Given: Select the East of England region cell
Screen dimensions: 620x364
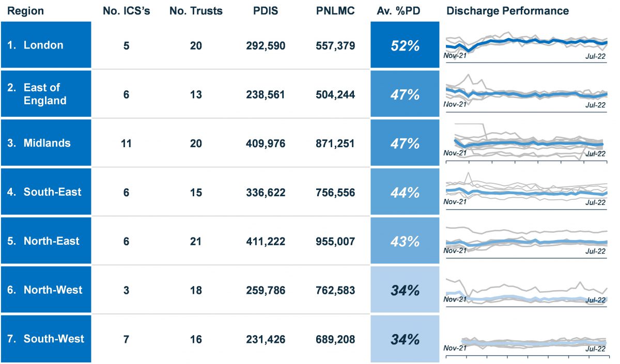Looking at the screenshot, I should 45,94.
